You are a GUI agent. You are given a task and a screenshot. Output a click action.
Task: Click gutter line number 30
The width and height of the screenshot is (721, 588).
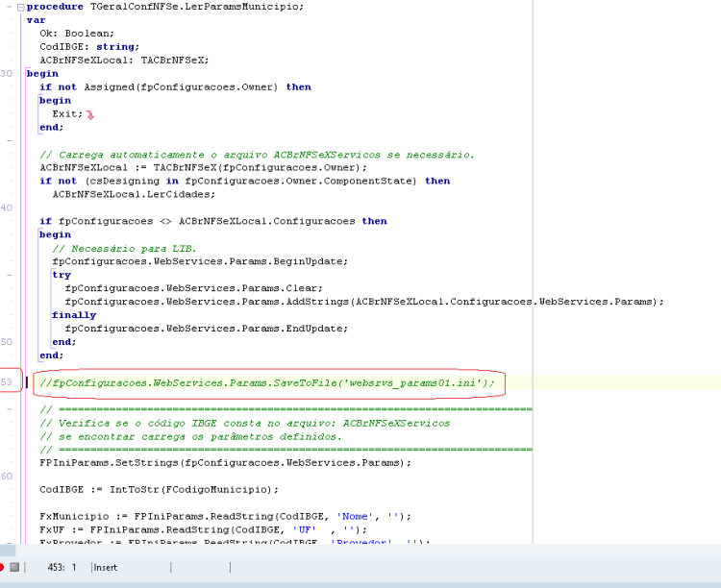7,74
